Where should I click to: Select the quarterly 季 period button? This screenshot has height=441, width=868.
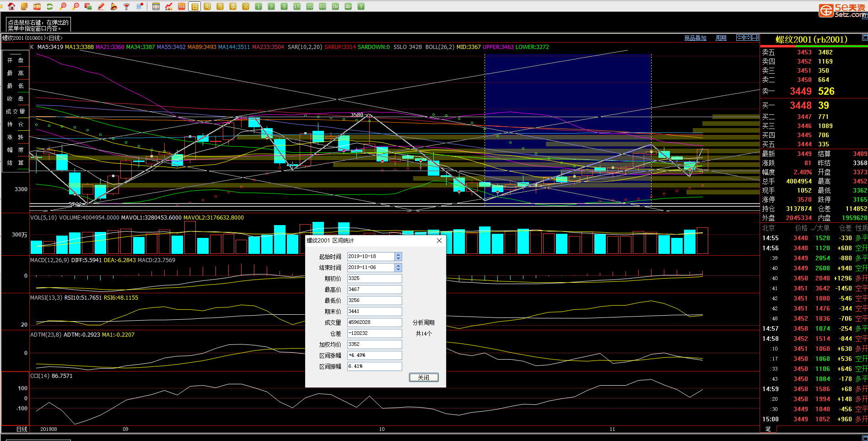point(233,6)
